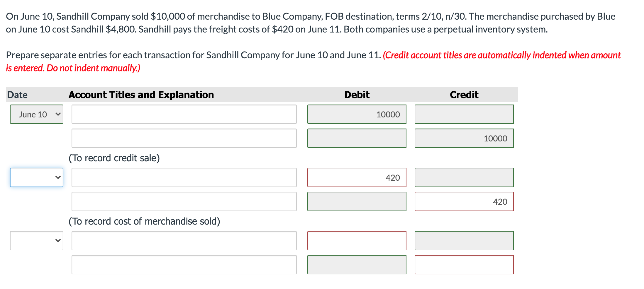This screenshot has width=644, height=289.
Task: Open the date dropdown for the third entry
Action: [x=36, y=241]
